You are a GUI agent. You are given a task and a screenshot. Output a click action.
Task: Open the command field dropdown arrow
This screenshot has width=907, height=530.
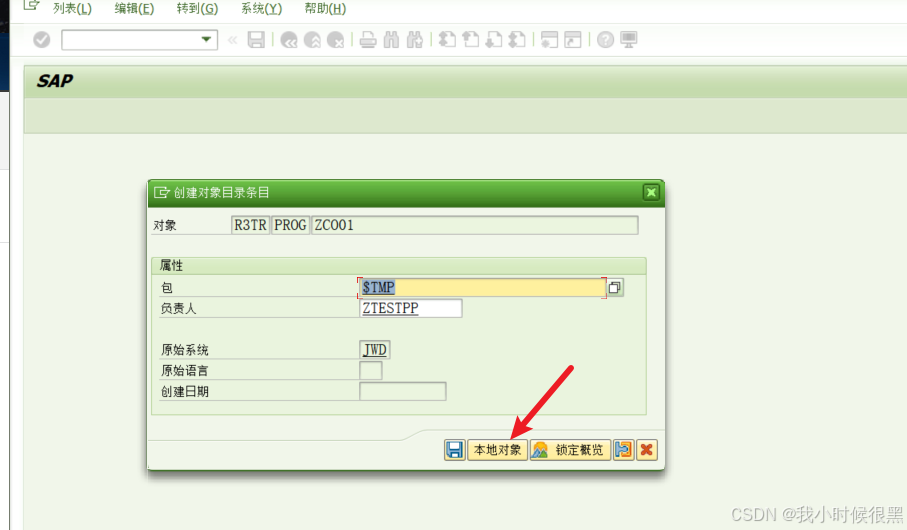click(x=206, y=39)
